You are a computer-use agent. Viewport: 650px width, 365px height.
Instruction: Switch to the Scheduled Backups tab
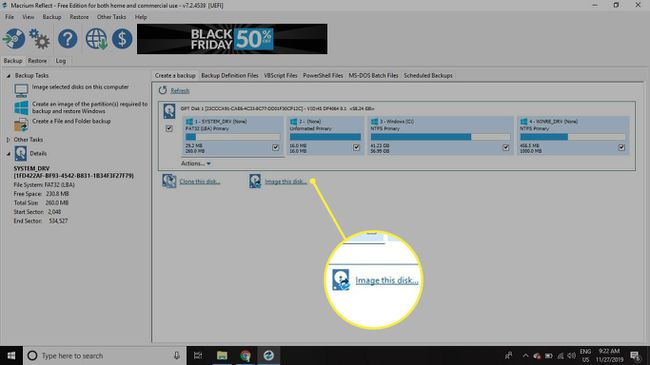428,75
